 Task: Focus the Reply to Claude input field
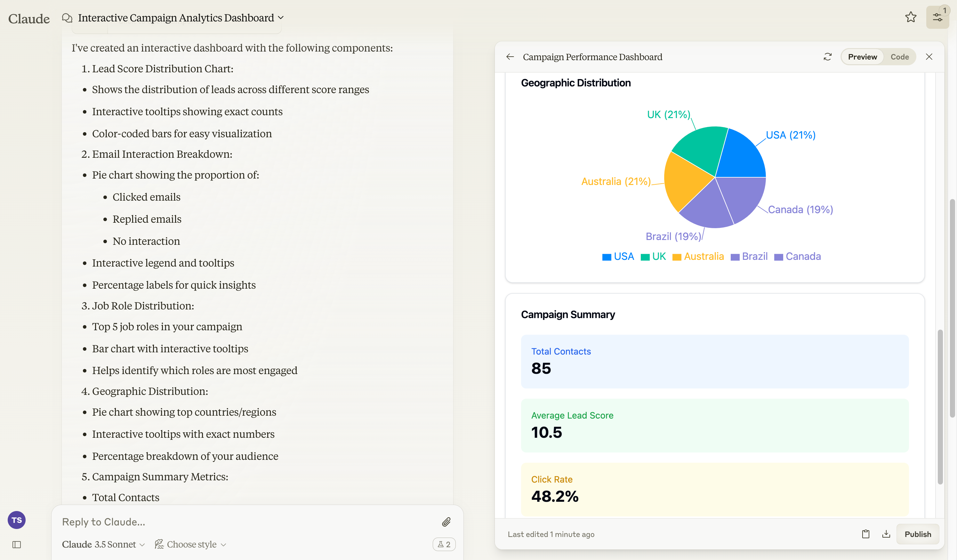243,522
